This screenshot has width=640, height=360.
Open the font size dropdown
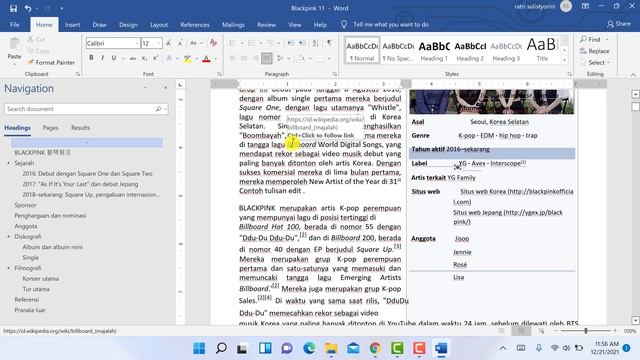tap(159, 43)
